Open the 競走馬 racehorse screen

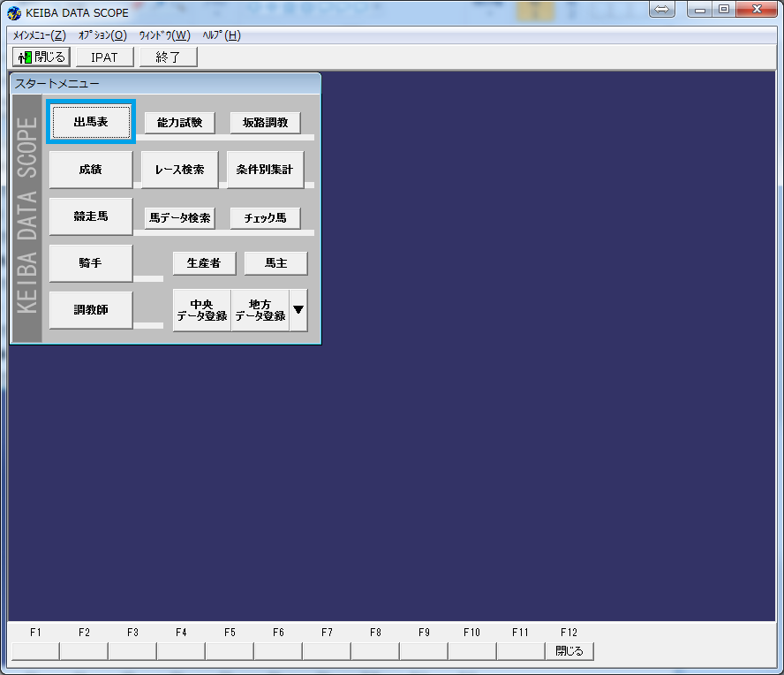91,216
